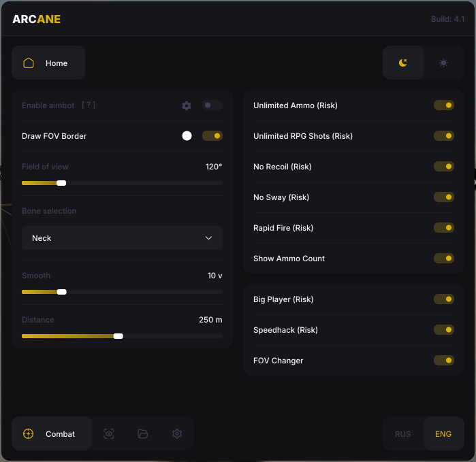Click the aimbot help question mark

coord(88,105)
